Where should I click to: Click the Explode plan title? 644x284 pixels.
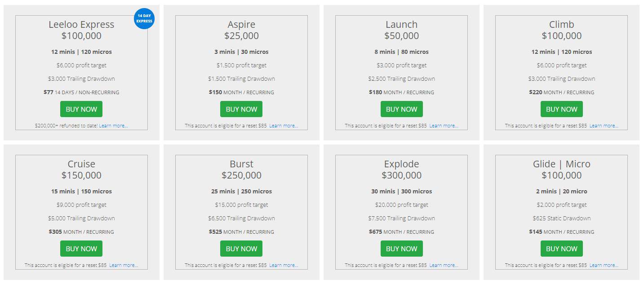[401, 164]
